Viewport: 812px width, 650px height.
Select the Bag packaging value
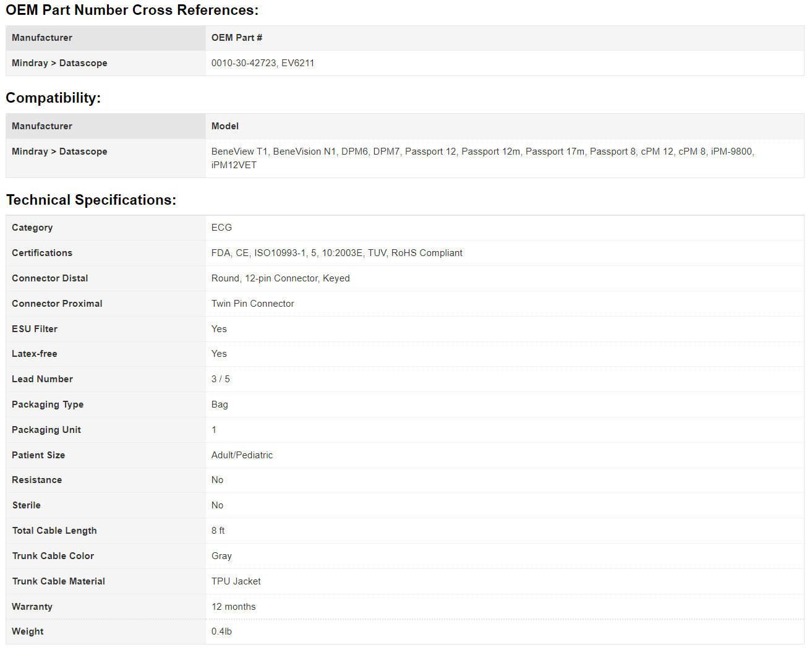tap(220, 404)
